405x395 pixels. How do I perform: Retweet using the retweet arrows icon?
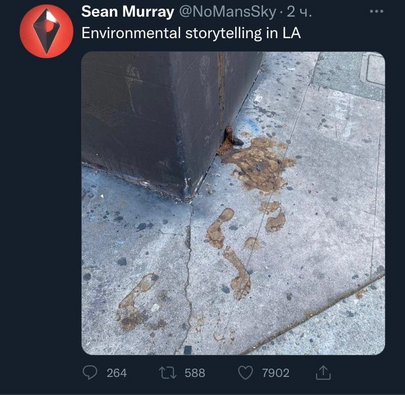(x=168, y=373)
